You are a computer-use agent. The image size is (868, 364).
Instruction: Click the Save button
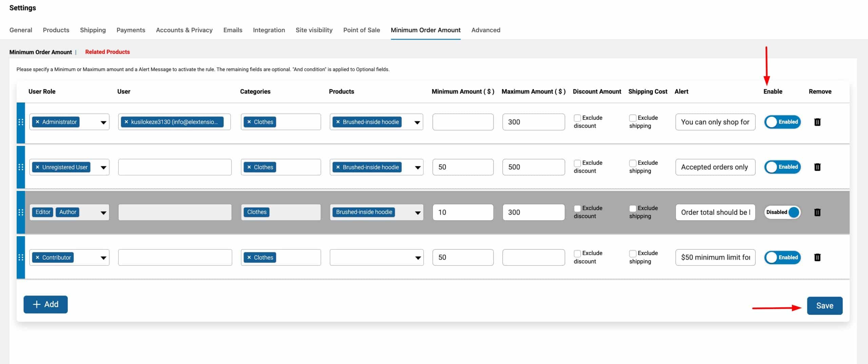click(825, 306)
